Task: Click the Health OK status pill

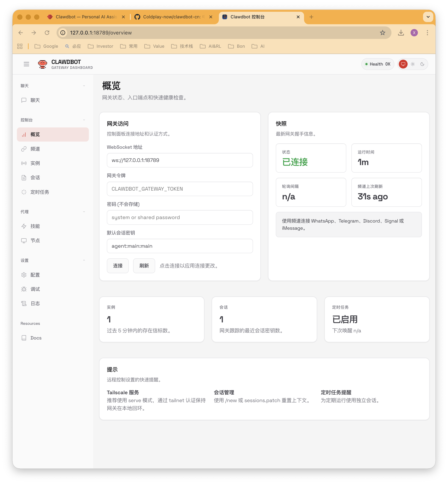Action: coord(378,64)
